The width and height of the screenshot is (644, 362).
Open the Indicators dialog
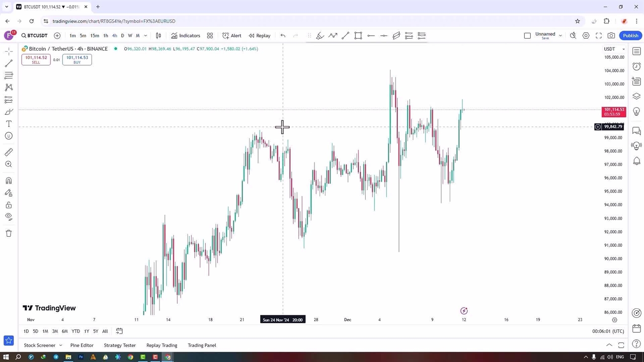[x=185, y=36]
